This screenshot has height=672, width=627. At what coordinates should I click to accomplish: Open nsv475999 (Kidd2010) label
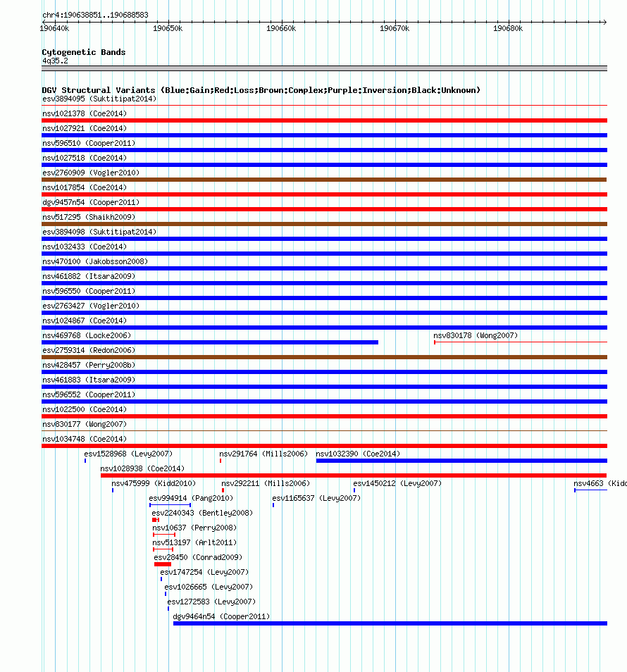click(154, 483)
